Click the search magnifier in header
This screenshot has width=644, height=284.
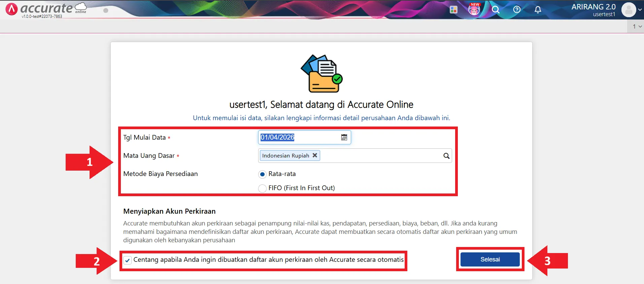click(496, 9)
